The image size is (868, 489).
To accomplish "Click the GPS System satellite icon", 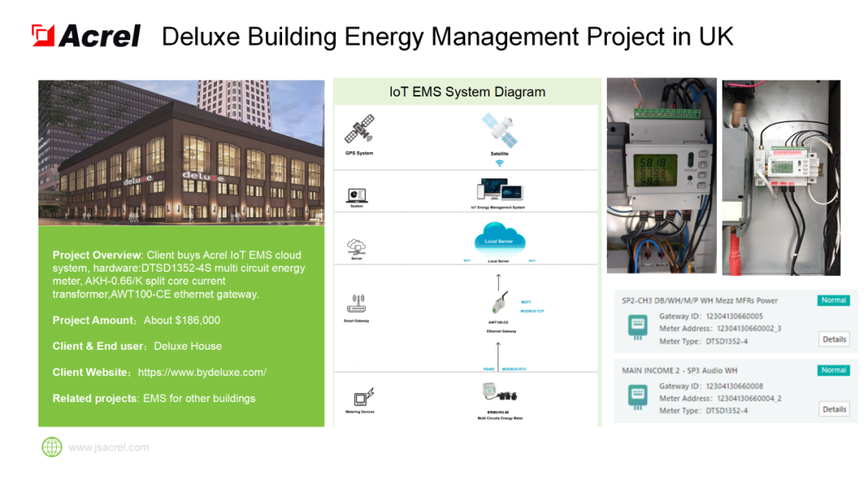I will click(x=359, y=129).
